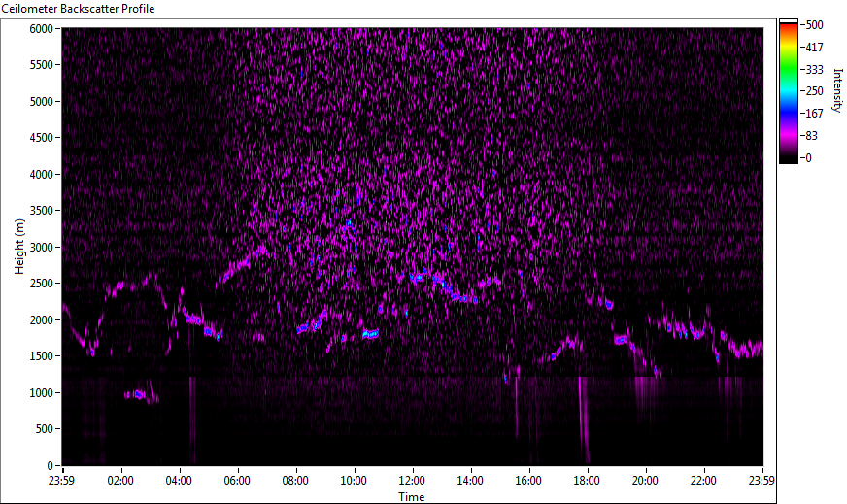Click the 16:00 time axis label
Screen dimensions: 847x504
[x=528, y=481]
